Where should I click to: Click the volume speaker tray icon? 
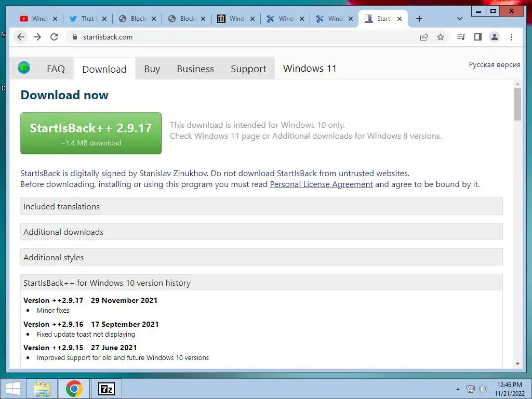tap(483, 389)
